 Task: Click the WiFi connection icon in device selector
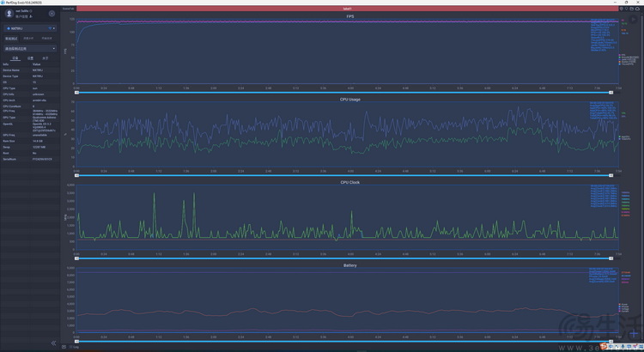tap(50, 28)
